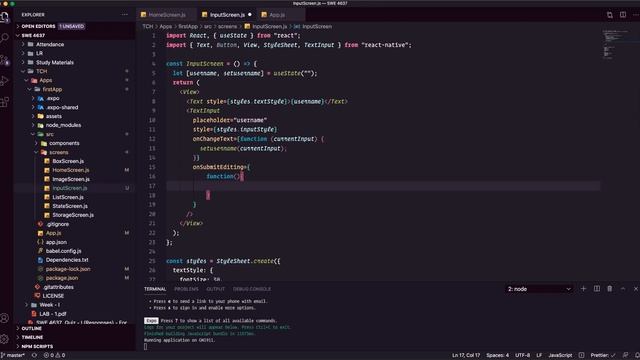
Task: Switch to the Output panel tab
Action: 216,289
